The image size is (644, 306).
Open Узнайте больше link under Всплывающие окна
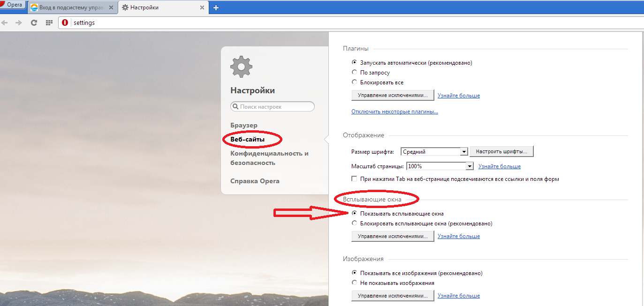459,236
